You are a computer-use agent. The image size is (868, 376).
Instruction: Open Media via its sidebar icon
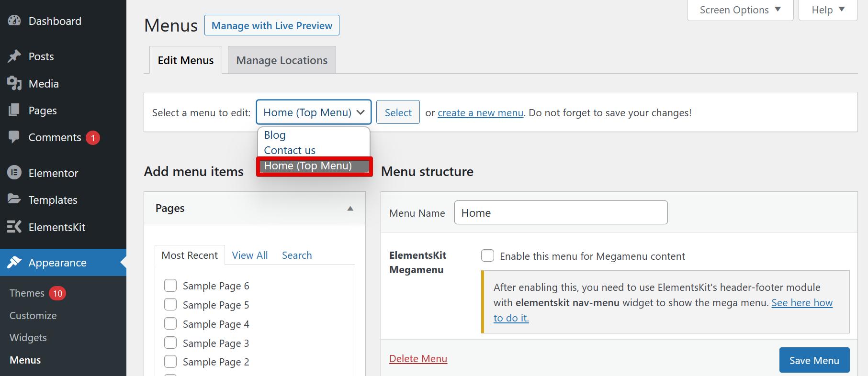point(14,83)
